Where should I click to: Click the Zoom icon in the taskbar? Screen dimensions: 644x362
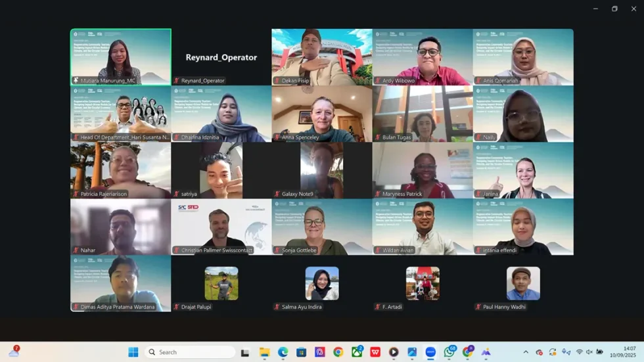click(430, 352)
